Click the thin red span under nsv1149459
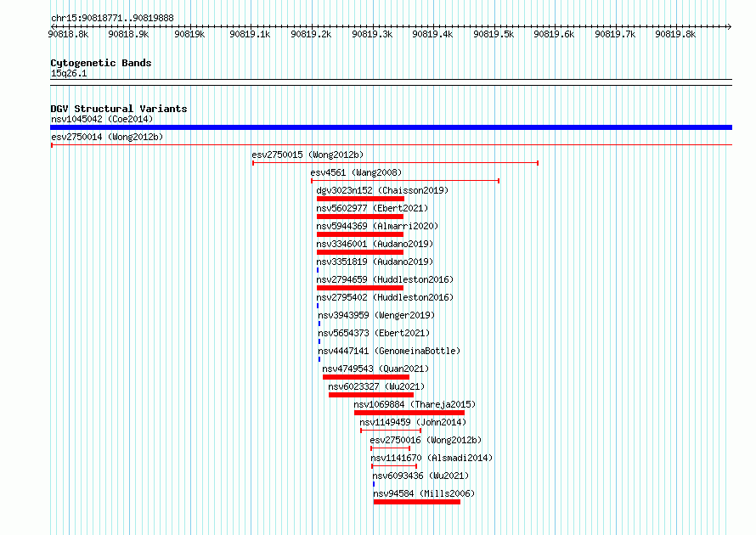Screen dimensions: 756x535 click(391, 431)
